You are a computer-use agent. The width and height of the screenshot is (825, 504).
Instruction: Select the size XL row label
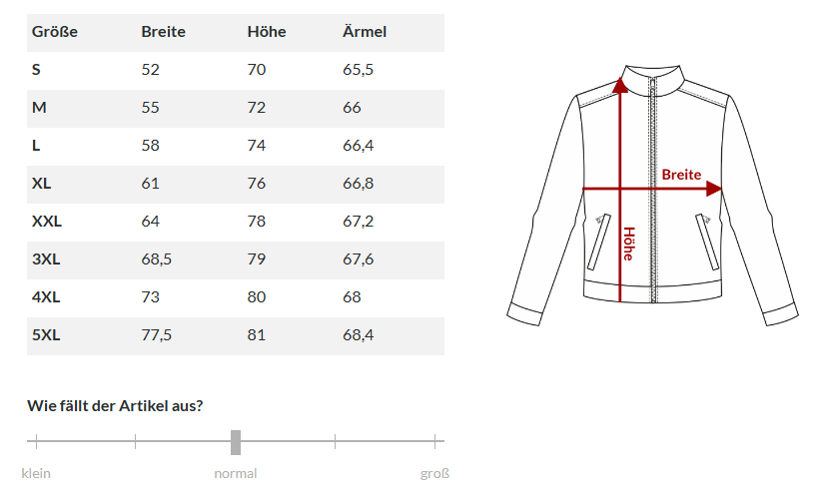42,184
